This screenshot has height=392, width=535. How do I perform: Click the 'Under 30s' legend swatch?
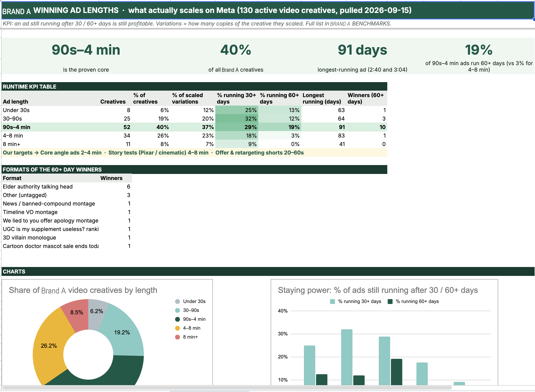(177, 301)
